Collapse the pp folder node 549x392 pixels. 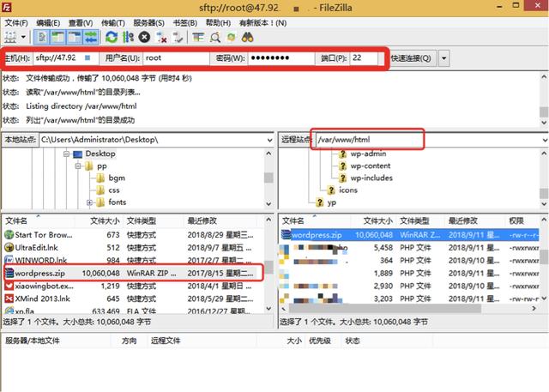coord(78,166)
